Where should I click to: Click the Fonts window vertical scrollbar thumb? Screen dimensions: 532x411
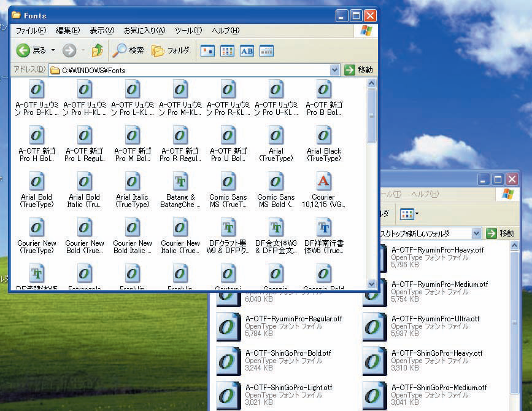[x=372, y=115]
